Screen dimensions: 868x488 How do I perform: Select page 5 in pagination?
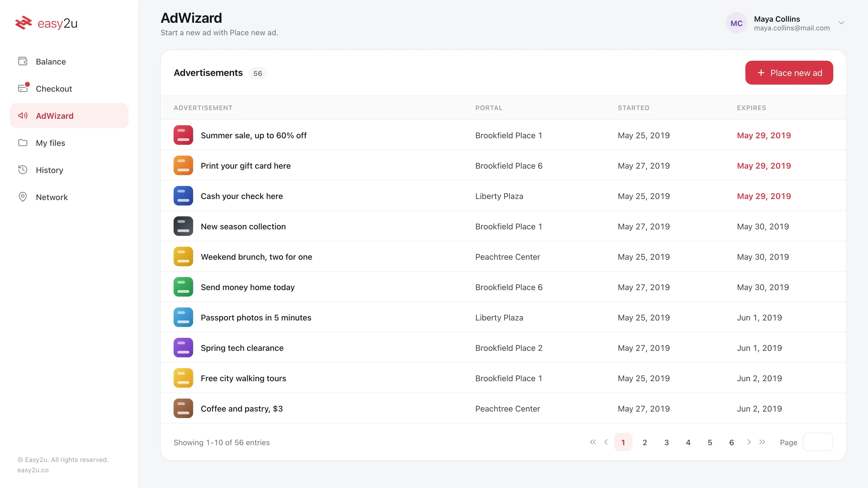pos(710,442)
